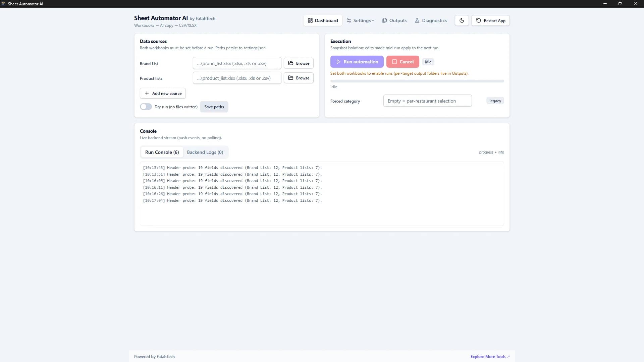This screenshot has width=644, height=362.
Task: Click the Restart App circular arrow icon
Action: point(479,20)
